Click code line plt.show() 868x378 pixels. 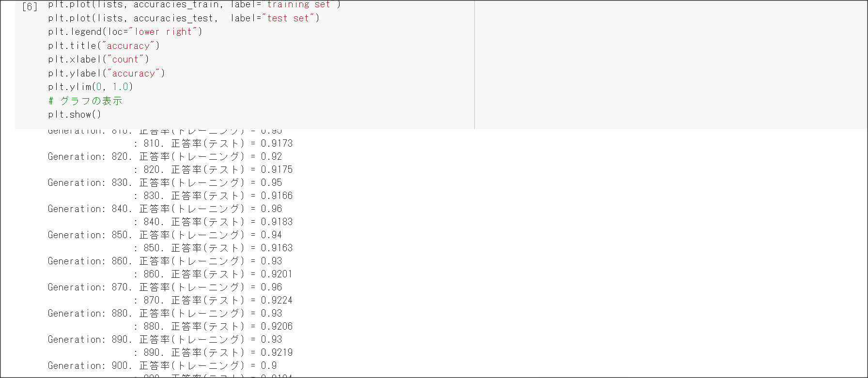[x=75, y=115]
